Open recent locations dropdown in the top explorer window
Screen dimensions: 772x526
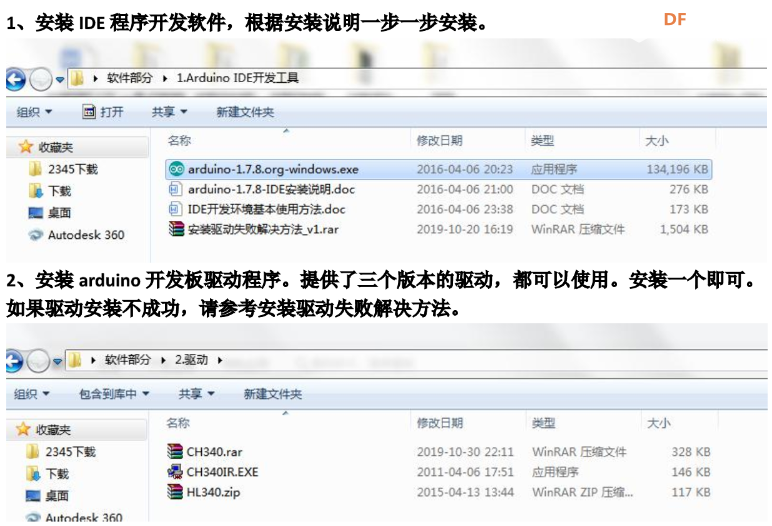pyautogui.click(x=60, y=79)
